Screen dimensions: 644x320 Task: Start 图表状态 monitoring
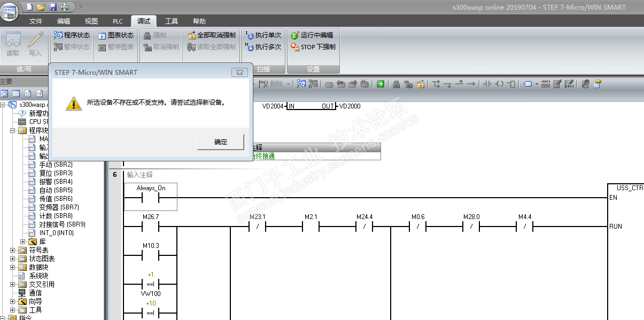pyautogui.click(x=116, y=35)
